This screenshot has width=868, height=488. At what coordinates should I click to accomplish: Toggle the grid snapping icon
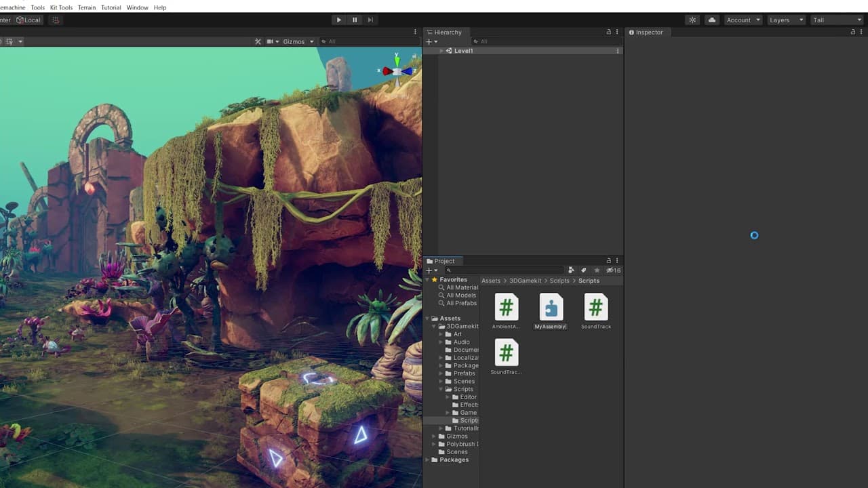56,20
